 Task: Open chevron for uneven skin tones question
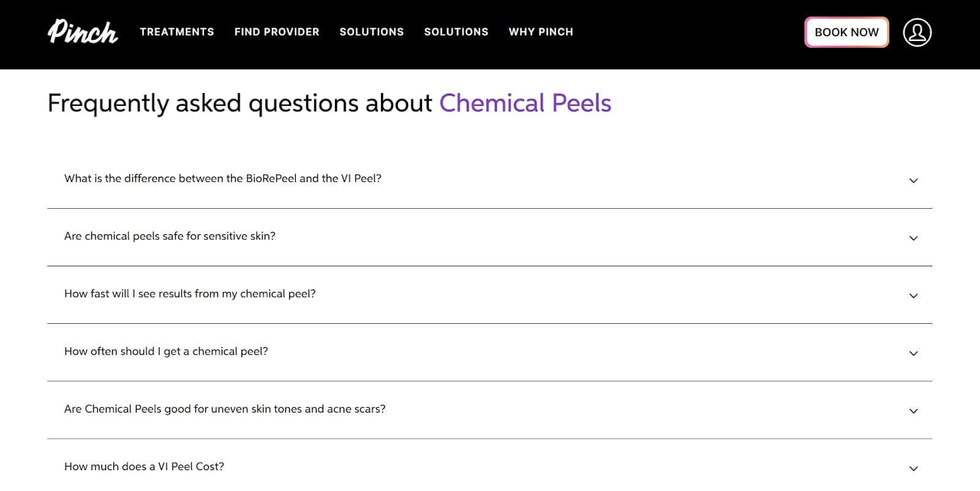tap(913, 411)
